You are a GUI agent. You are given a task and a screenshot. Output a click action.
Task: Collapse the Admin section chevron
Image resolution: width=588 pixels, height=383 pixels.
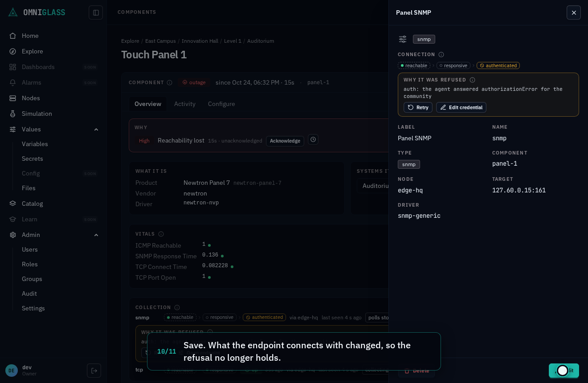[x=96, y=235]
